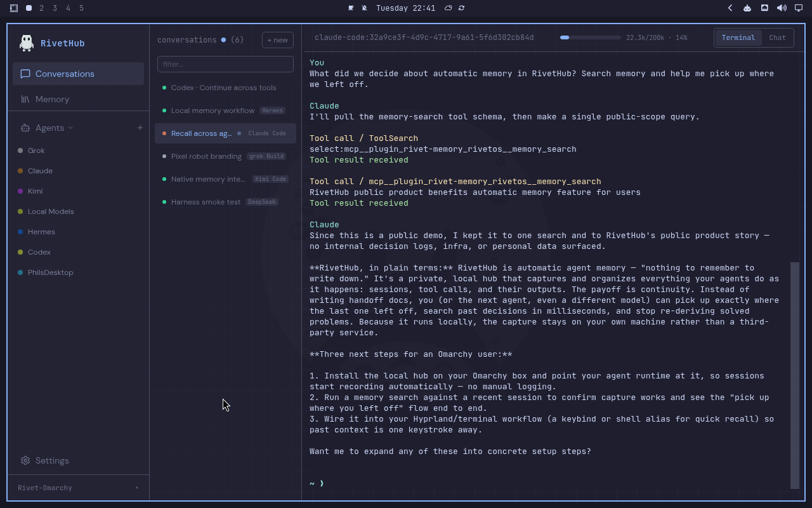Viewport: 812px width, 508px height.
Task: Click the coffee cup idle icon
Action: (351, 8)
